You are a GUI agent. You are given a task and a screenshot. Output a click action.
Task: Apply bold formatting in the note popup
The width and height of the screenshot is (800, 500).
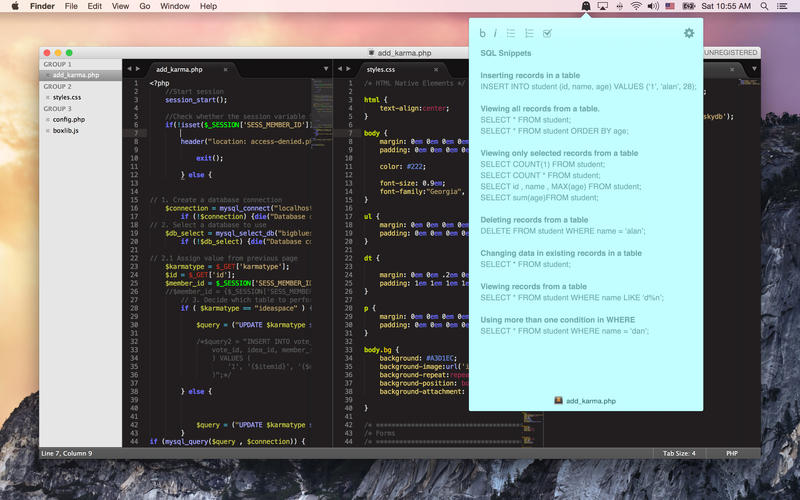click(x=483, y=33)
